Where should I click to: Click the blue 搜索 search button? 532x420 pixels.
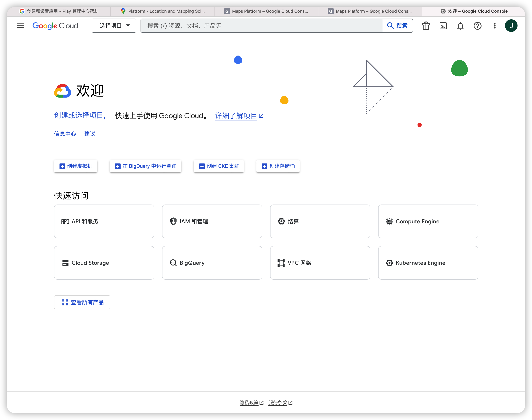[398, 26]
